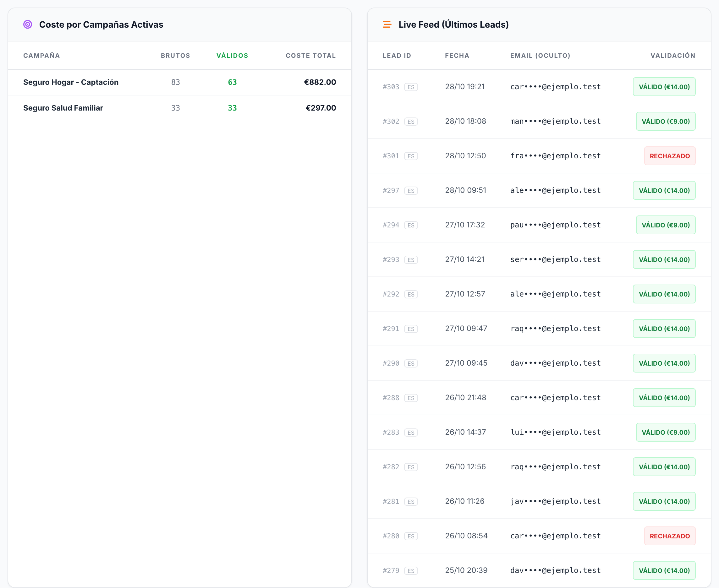Click the VALIDACIÓN column header
This screenshot has width=719, height=588.
point(673,56)
